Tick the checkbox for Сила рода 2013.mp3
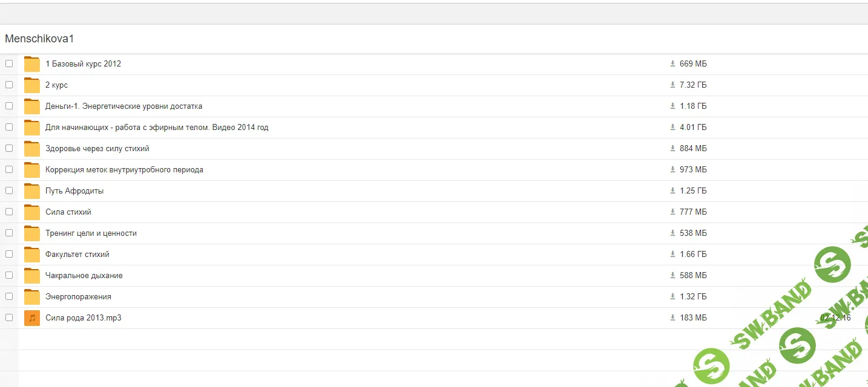Image resolution: width=868 pixels, height=387 pixels. (9, 317)
